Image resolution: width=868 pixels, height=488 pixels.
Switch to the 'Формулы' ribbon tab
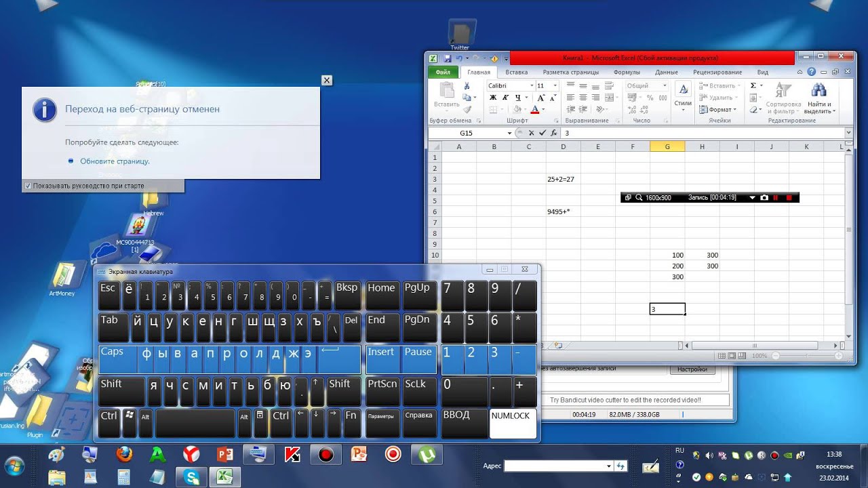pyautogui.click(x=627, y=72)
